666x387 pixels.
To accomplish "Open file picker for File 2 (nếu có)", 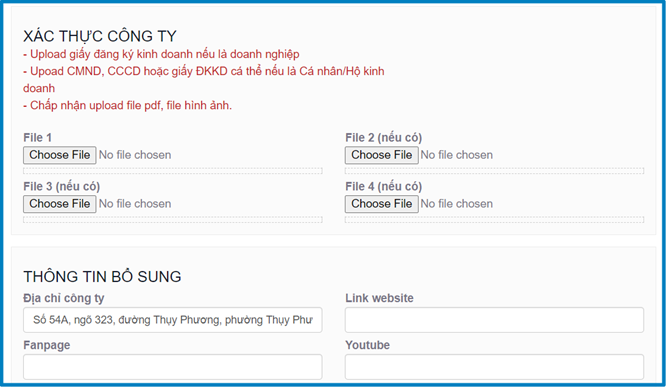I will tap(381, 155).
